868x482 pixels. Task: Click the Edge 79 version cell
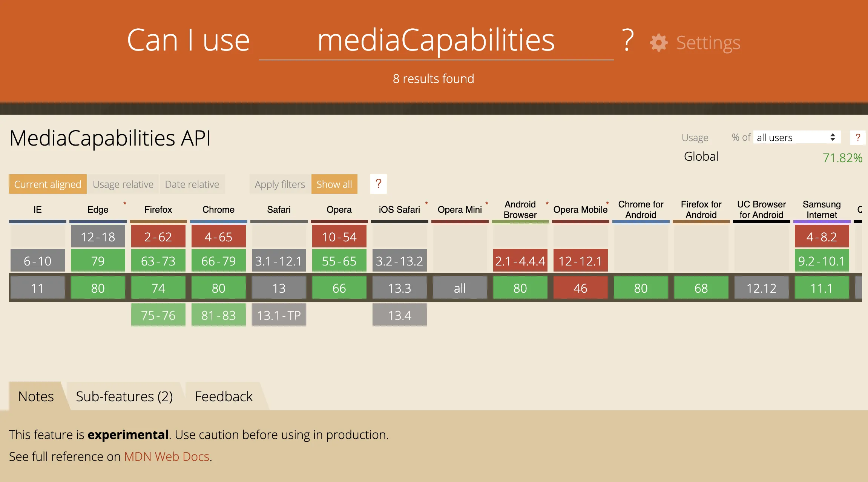[98, 261]
